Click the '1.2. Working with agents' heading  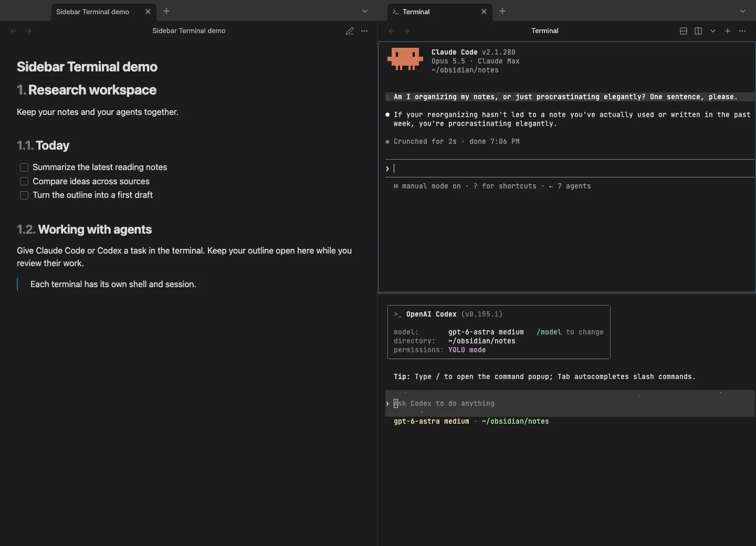coord(84,229)
